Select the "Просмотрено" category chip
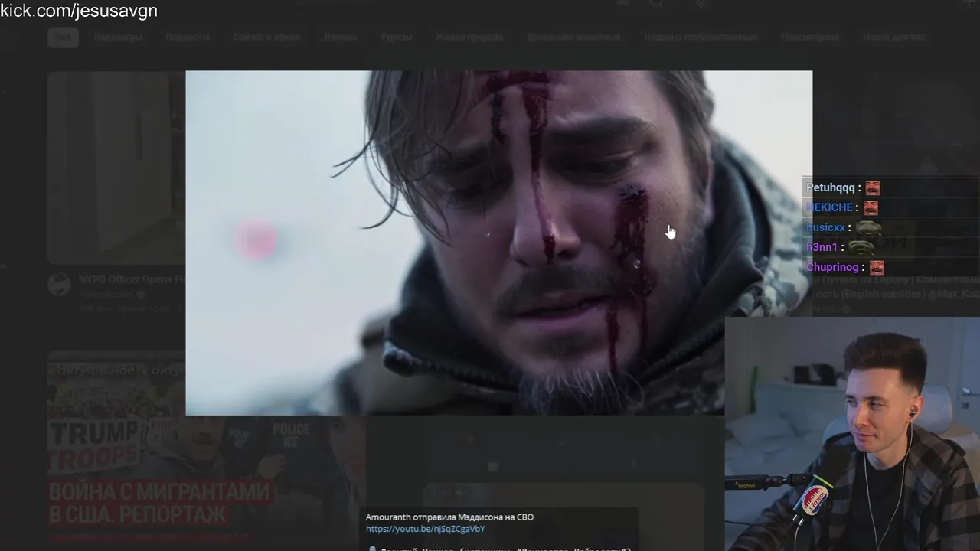 click(x=810, y=37)
